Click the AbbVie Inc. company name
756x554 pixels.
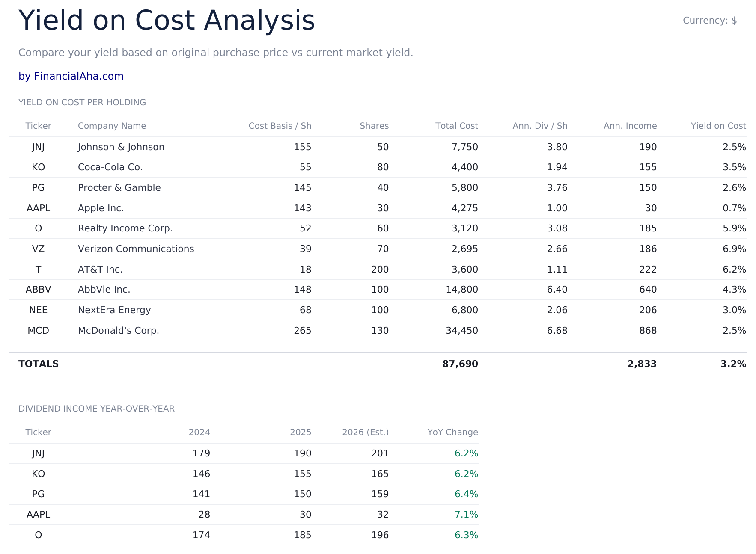(104, 290)
